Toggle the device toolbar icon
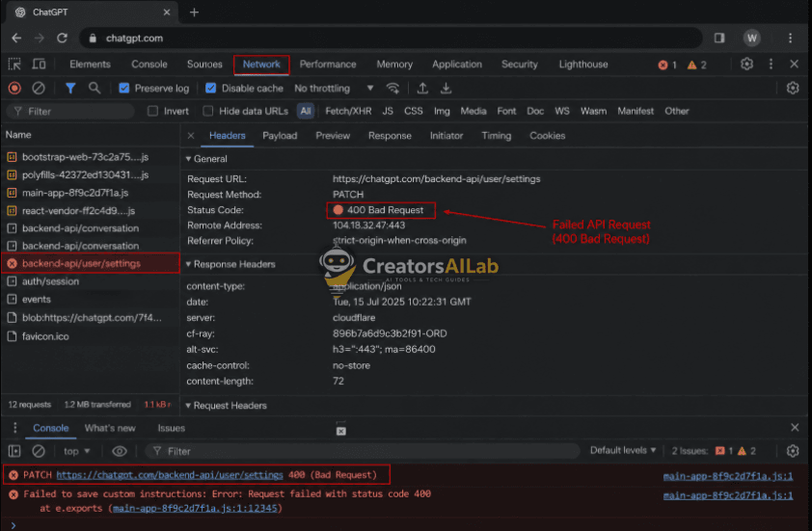812x531 pixels. click(39, 65)
